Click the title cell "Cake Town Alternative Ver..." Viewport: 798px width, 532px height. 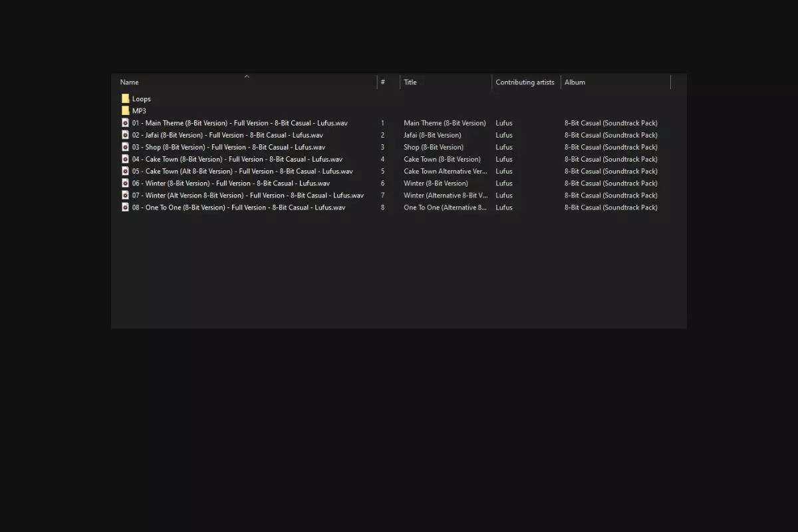(x=446, y=170)
